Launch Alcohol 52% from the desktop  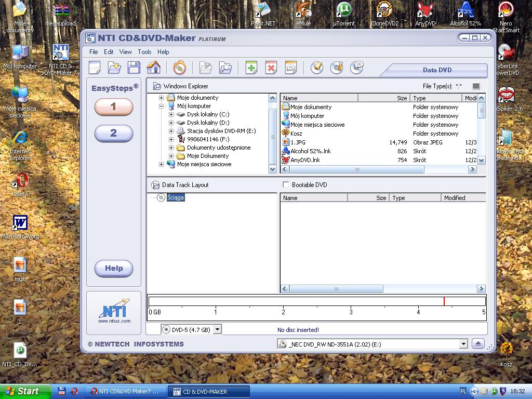click(465, 14)
